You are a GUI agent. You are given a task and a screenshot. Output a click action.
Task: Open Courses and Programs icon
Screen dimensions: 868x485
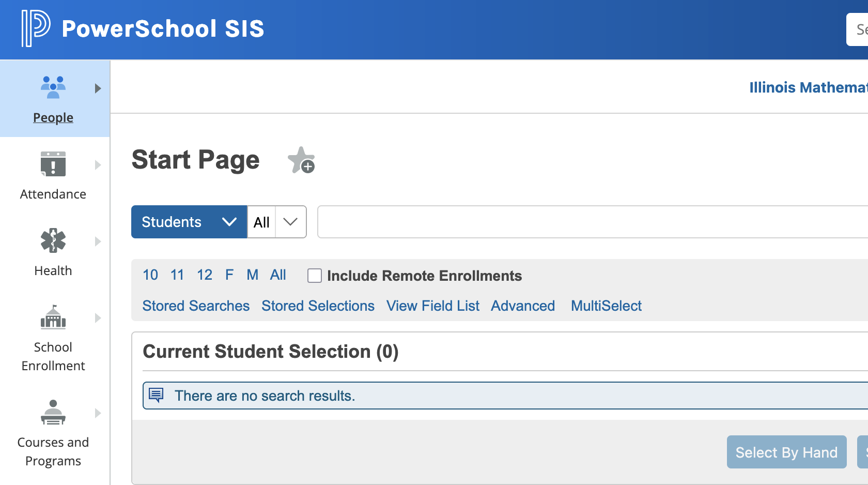(53, 412)
